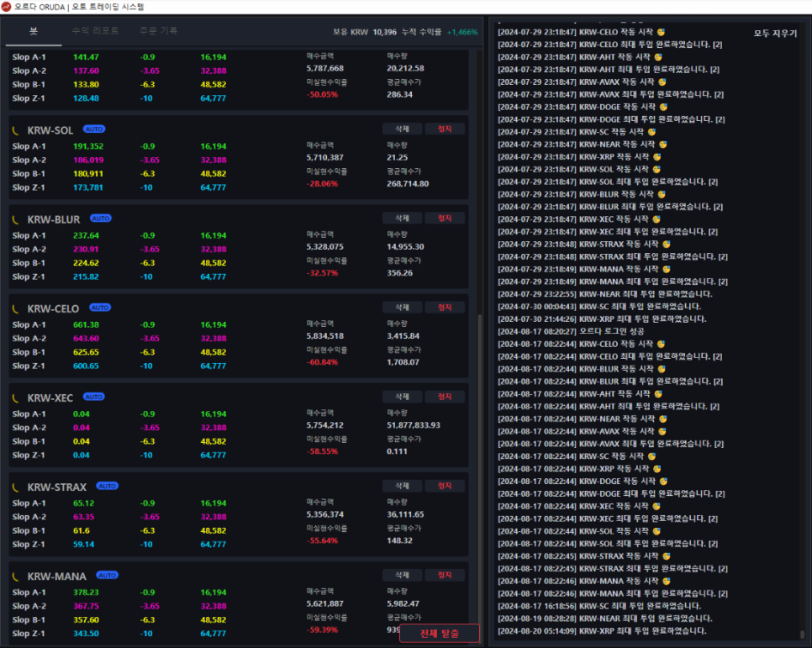Stop the KRW-CELO bot with 정지
Screen dimensions: 812x648
[x=445, y=307]
